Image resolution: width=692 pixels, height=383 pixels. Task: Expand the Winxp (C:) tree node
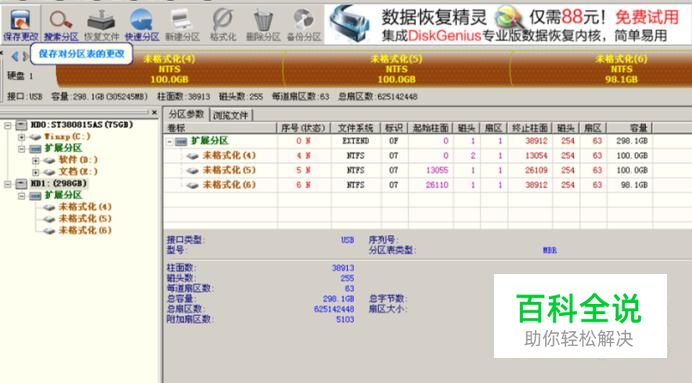21,137
